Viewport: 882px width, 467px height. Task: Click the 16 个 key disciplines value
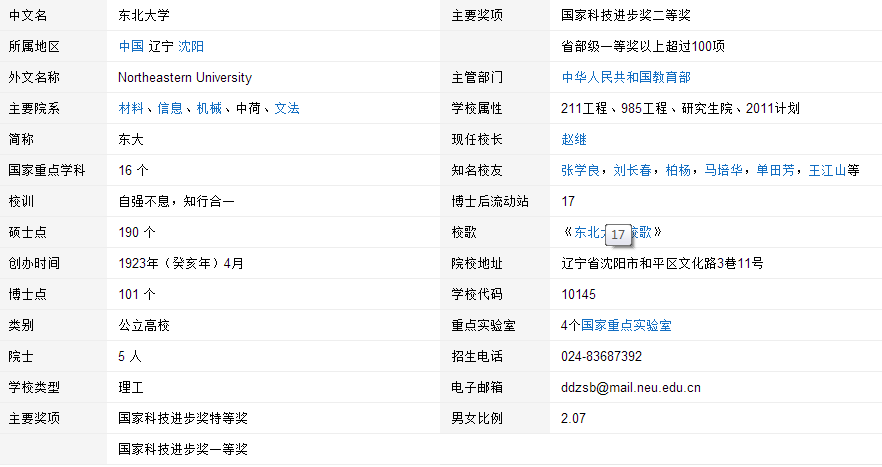pos(133,170)
